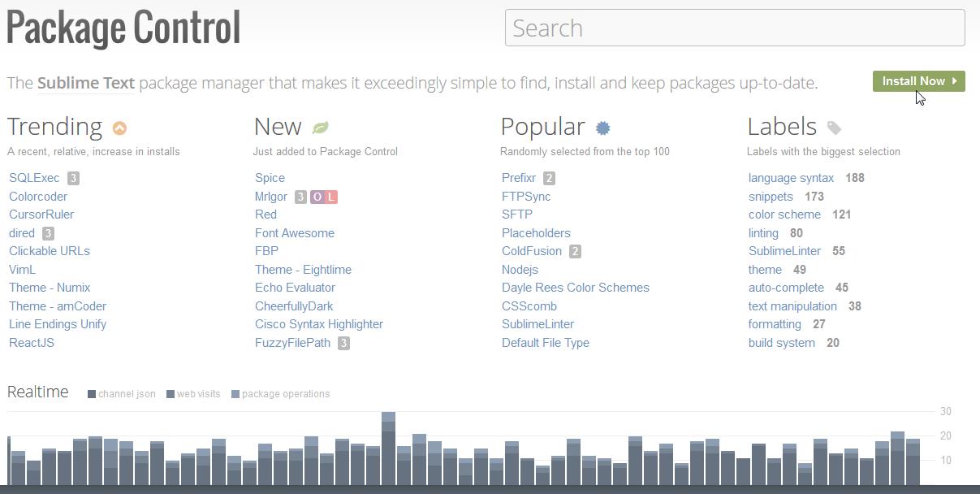Click the channel json legend square
The height and width of the screenshot is (494, 980).
click(x=92, y=394)
